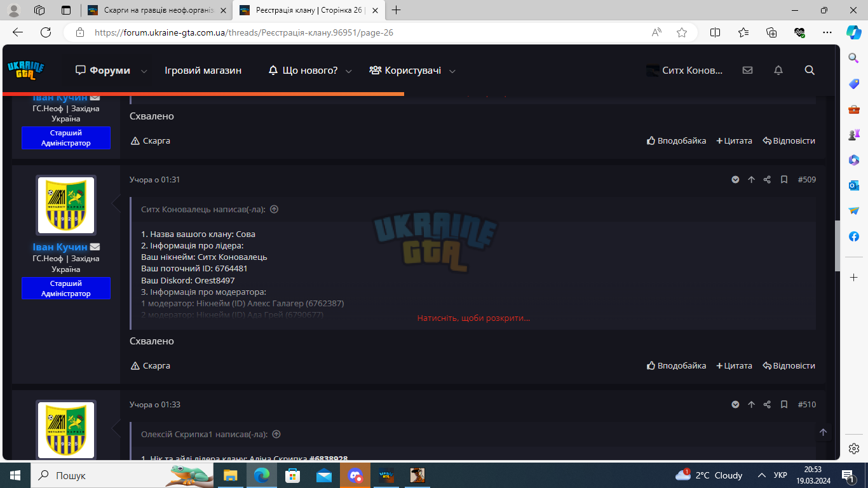Open Іван Кучин's profile from post #509
Screen dimensions: 868x488
click(60, 247)
